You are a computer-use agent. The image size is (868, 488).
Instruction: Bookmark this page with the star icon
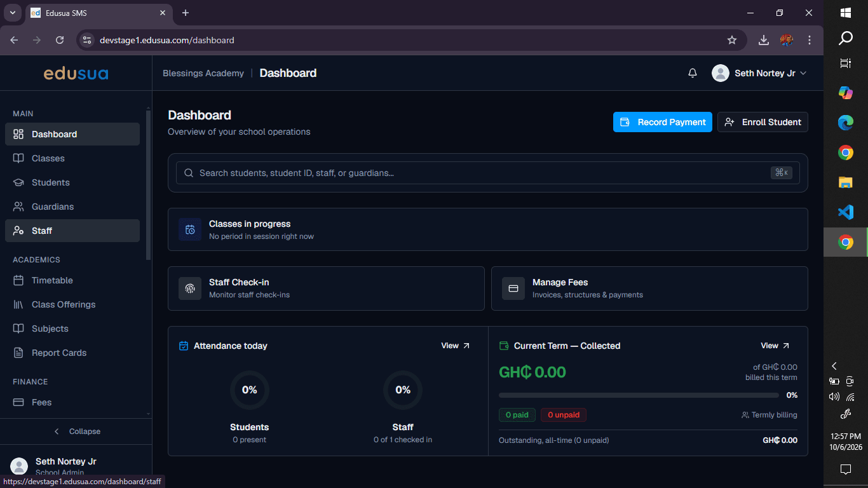(x=732, y=40)
